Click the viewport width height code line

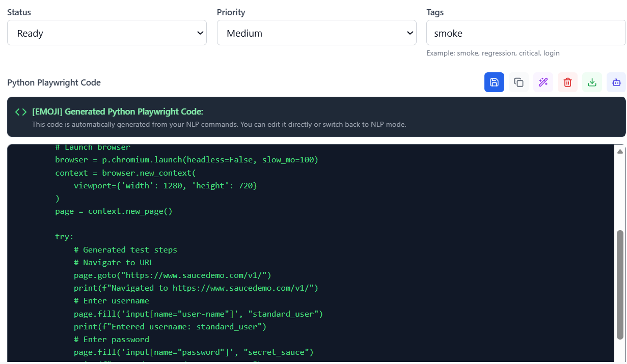[x=165, y=186]
